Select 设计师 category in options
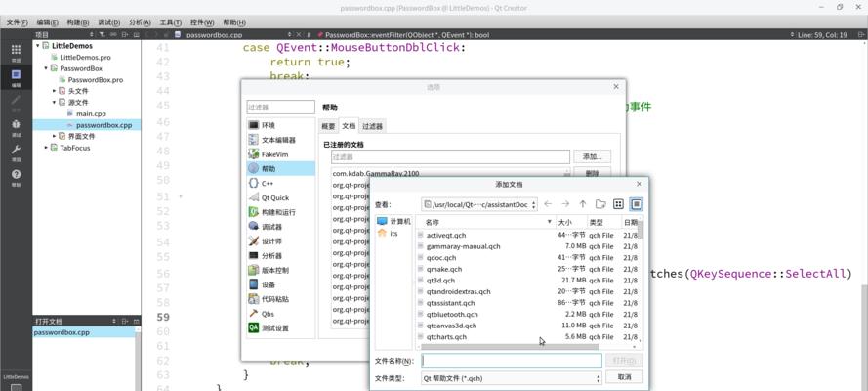This screenshot has width=868, height=391. (280, 240)
